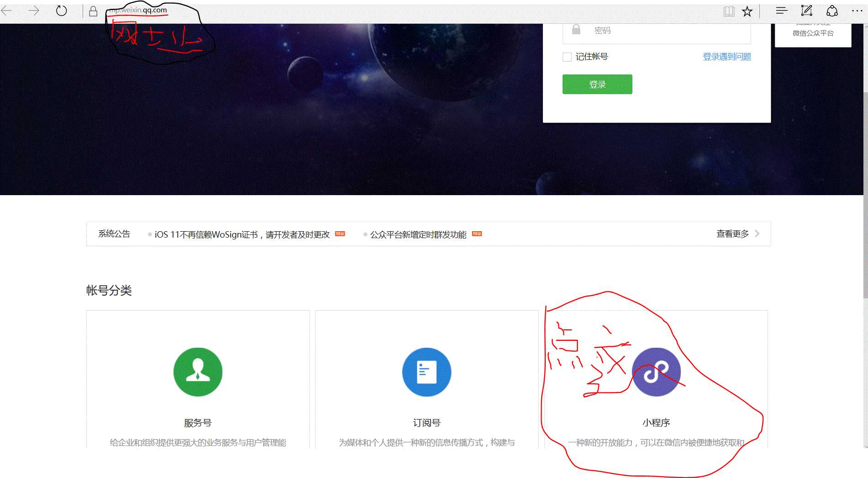Click the 服务号 title text
Image resolution: width=868 pixels, height=478 pixels.
coord(198,423)
